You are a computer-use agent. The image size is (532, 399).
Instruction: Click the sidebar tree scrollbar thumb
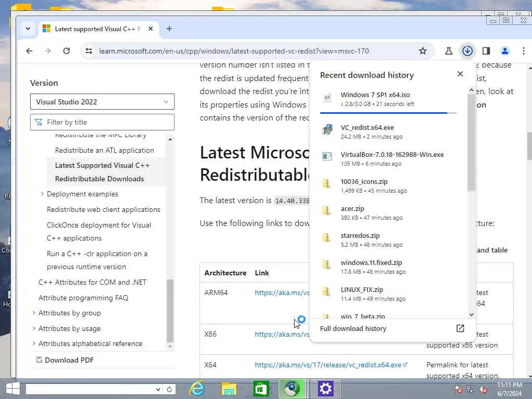click(x=170, y=311)
